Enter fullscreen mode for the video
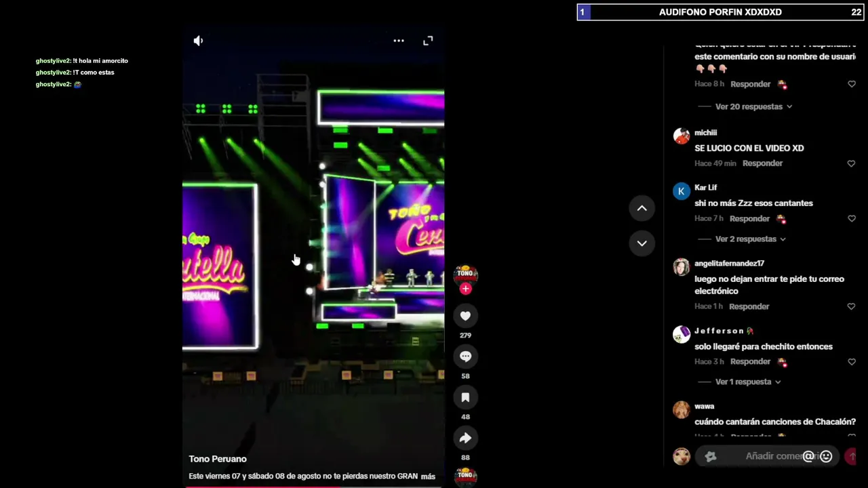The height and width of the screenshot is (488, 868). 428,41
